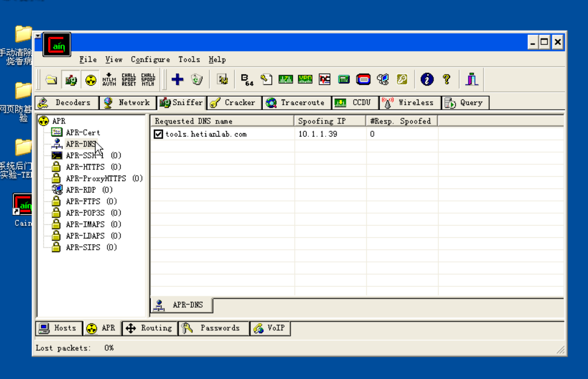The height and width of the screenshot is (379, 588).
Task: Switch to the Network tab
Action: point(128,103)
